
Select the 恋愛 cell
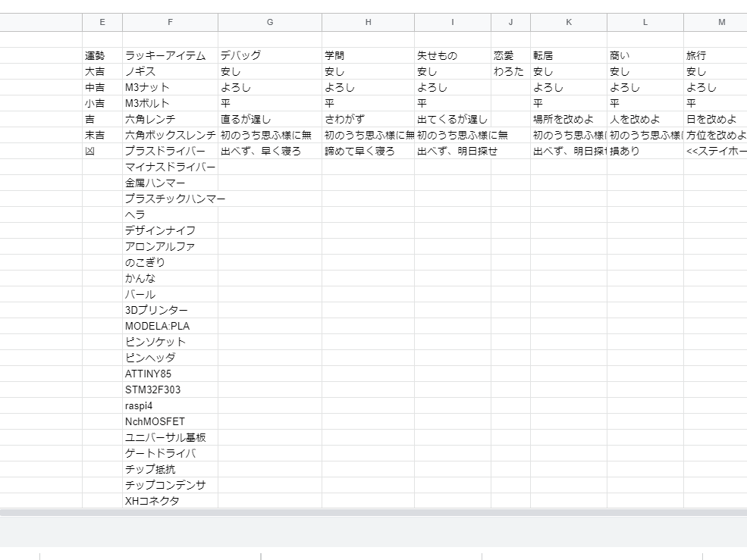510,55
